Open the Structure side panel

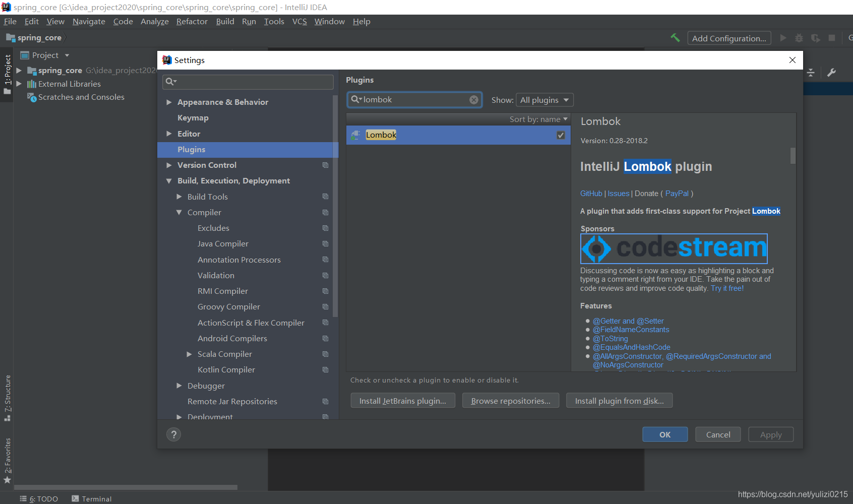click(7, 397)
